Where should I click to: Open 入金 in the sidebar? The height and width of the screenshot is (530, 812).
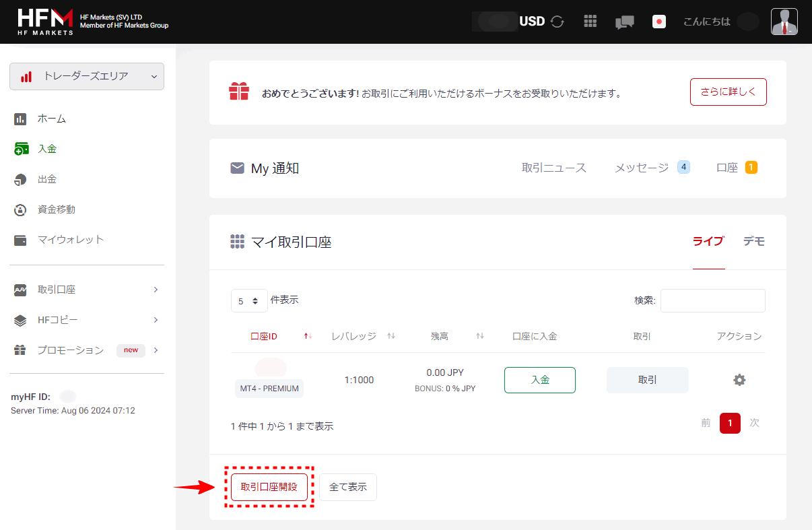(x=47, y=149)
